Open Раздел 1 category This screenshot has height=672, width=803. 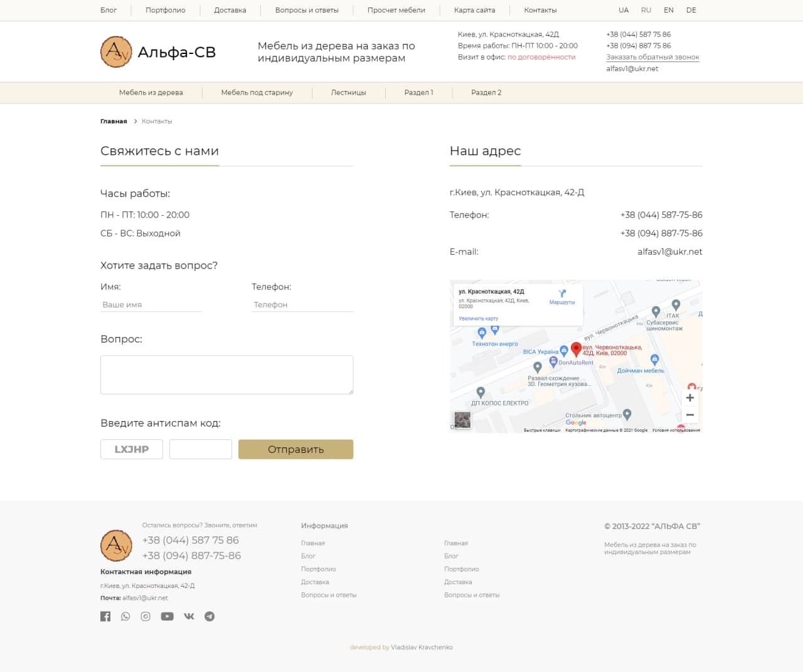419,92
